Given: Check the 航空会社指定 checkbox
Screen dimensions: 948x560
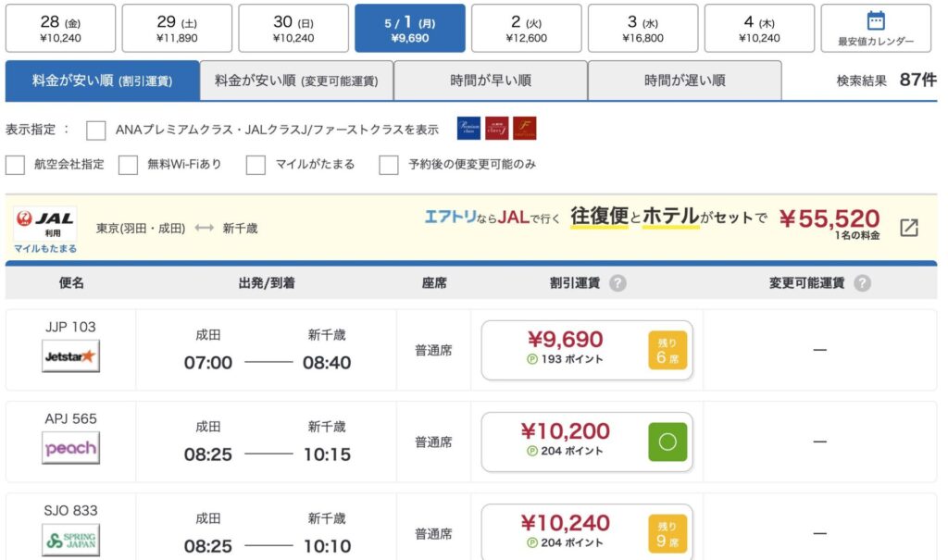Looking at the screenshot, I should (16, 165).
